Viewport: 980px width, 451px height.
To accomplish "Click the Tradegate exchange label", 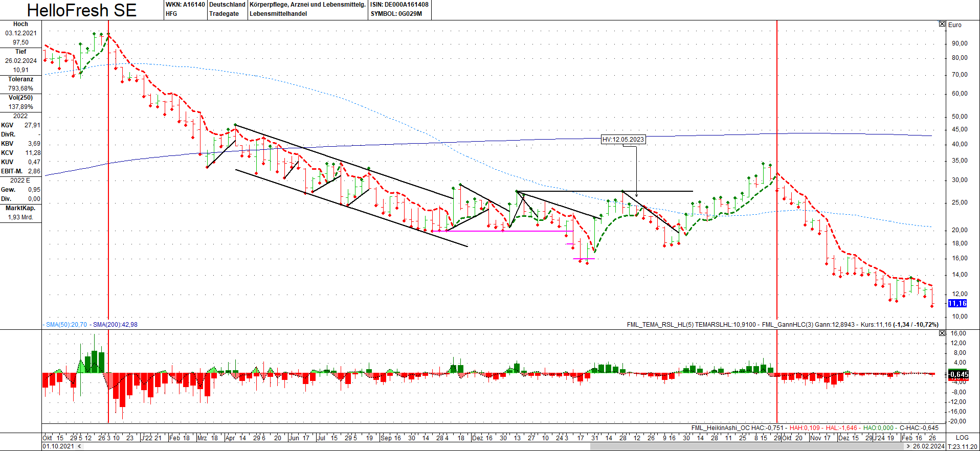I will tap(224, 14).
